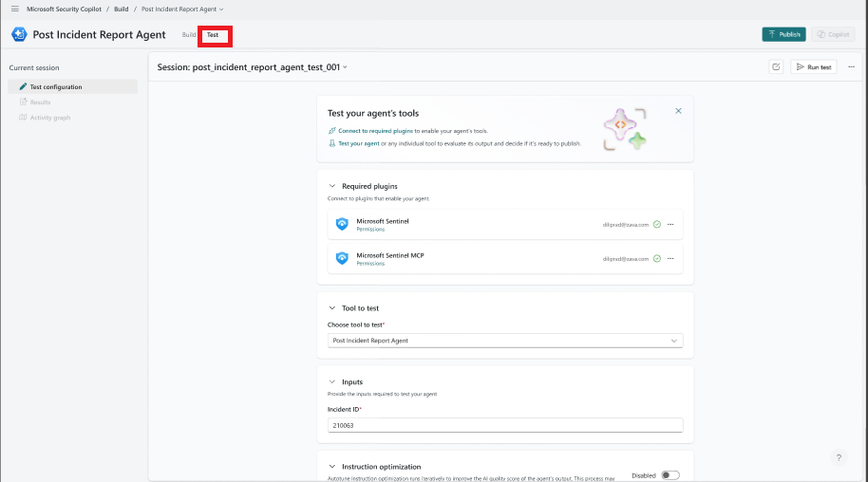Click the Publish button
The height and width of the screenshot is (482, 868).
click(783, 34)
